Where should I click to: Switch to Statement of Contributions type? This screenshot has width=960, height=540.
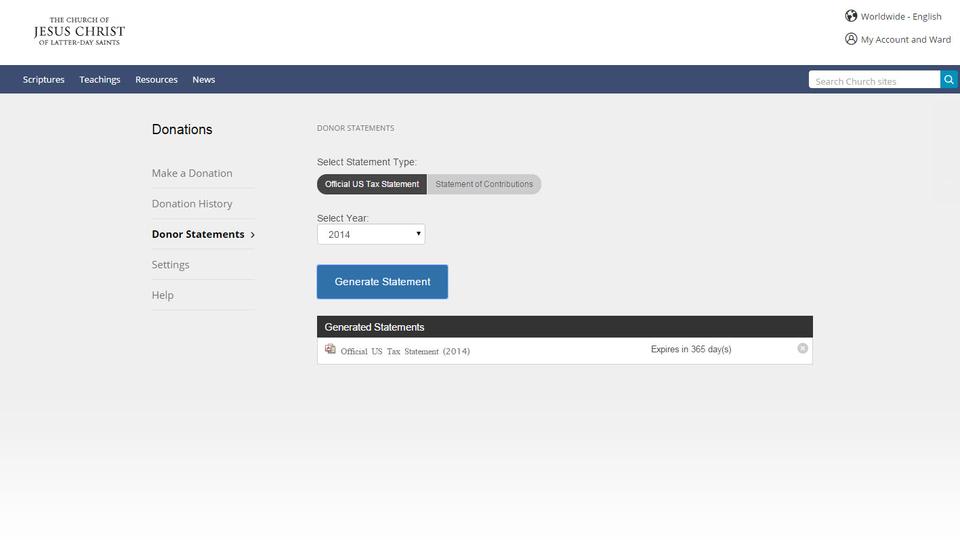[484, 184]
